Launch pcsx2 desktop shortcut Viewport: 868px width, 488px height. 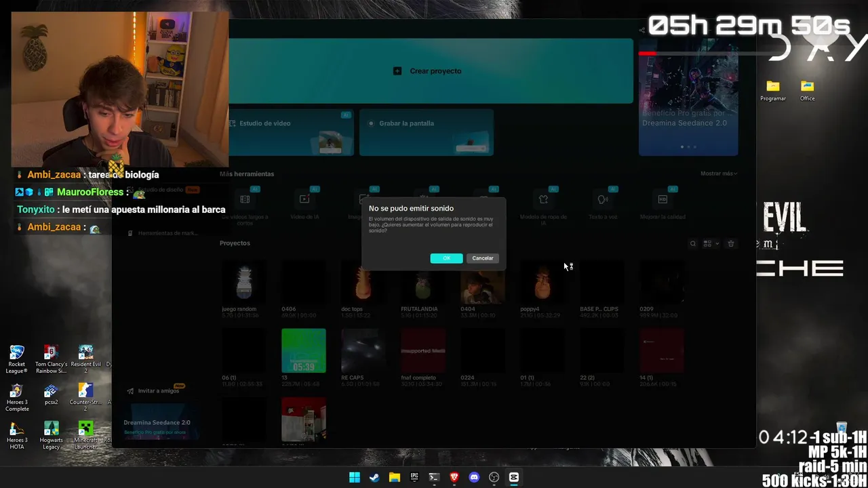[x=51, y=395]
